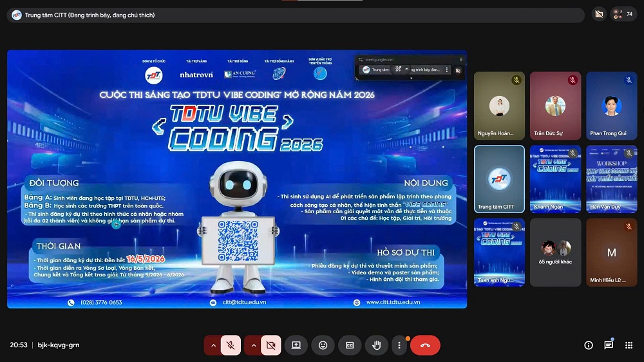The width and height of the screenshot is (644, 362).
Task: Select the Nguyễn Hoàn... participant tile
Action: 499,106
